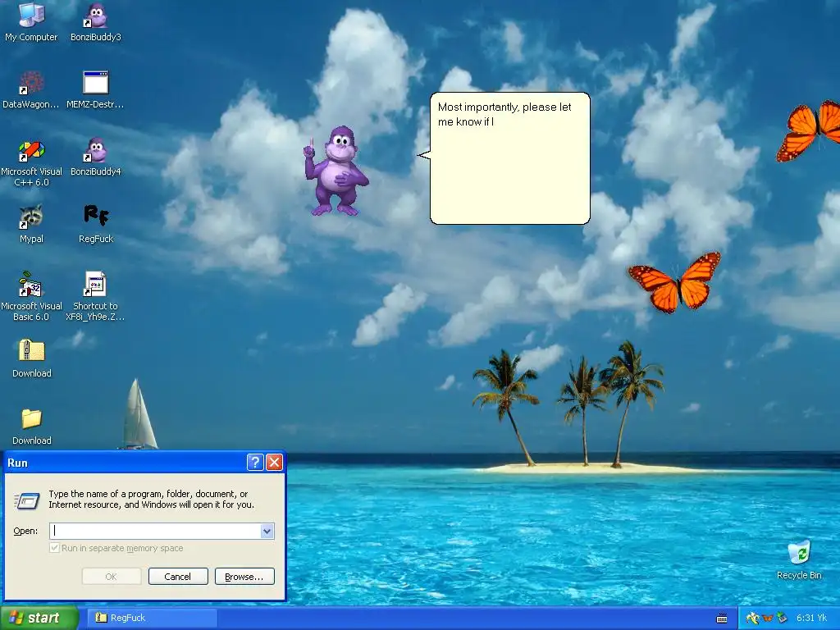Select the yellow Download folder icon
Screen dimensions: 840x630
[32, 426]
